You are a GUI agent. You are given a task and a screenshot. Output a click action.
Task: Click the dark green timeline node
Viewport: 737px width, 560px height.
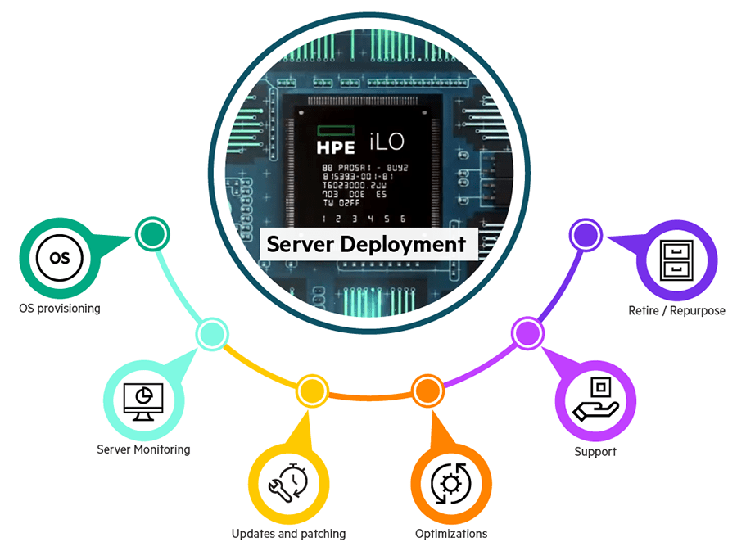point(153,234)
